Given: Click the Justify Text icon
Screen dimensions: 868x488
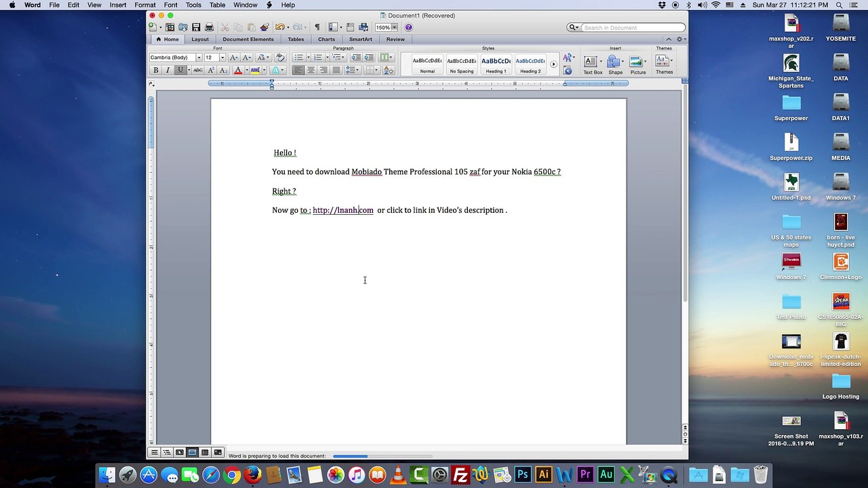Looking at the screenshot, I should [x=336, y=70].
